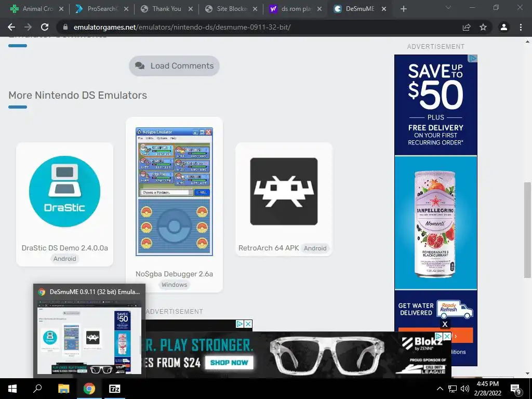
Task: Open Windows taskbar search
Action: (37, 389)
